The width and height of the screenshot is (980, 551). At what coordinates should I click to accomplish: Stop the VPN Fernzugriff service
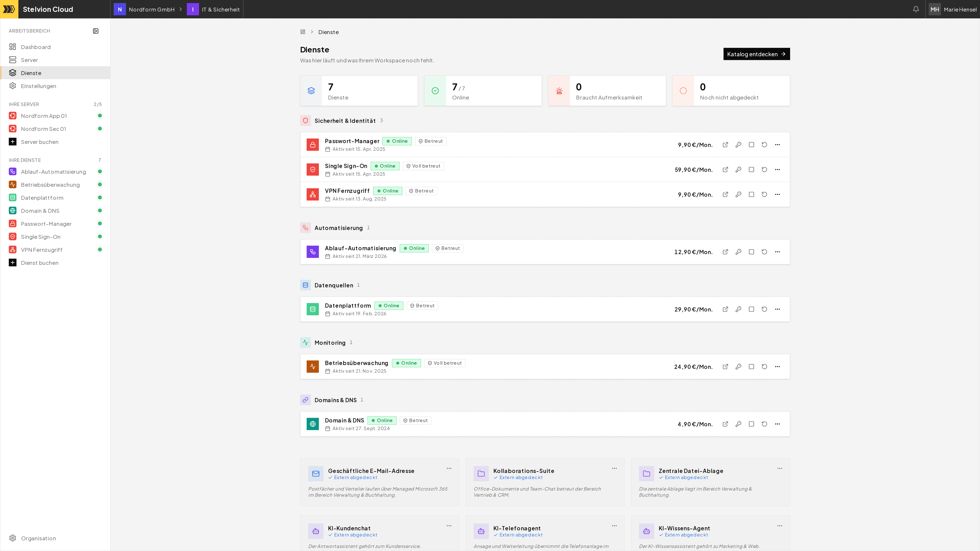[751, 194]
